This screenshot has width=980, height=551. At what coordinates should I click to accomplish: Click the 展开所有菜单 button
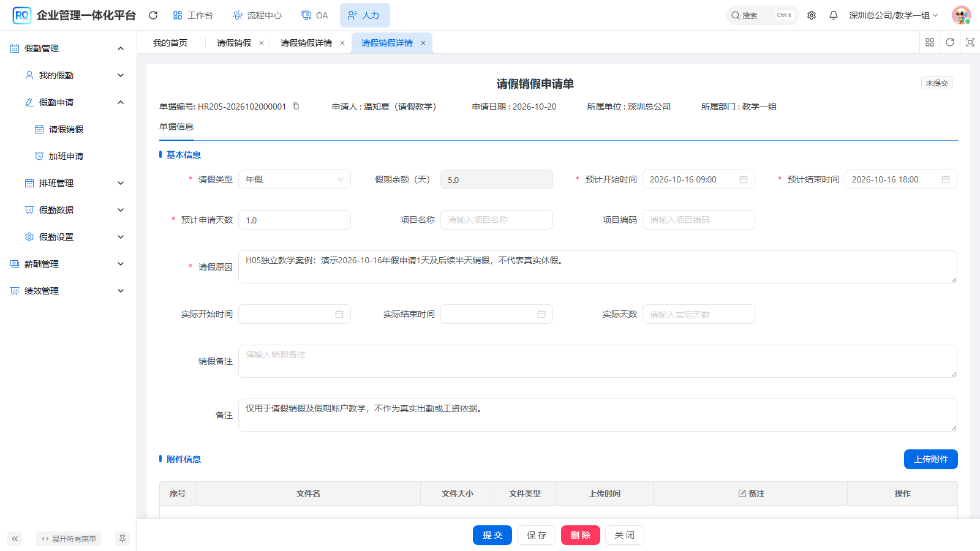click(x=69, y=539)
